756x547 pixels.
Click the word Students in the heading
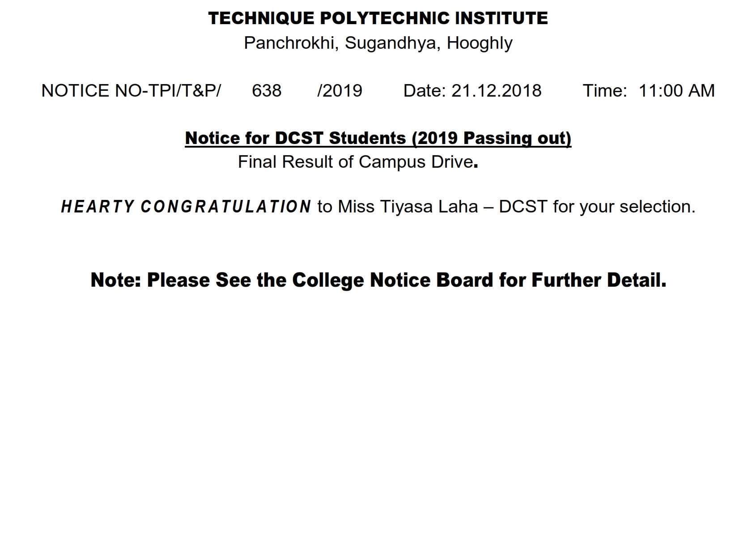coord(367,138)
